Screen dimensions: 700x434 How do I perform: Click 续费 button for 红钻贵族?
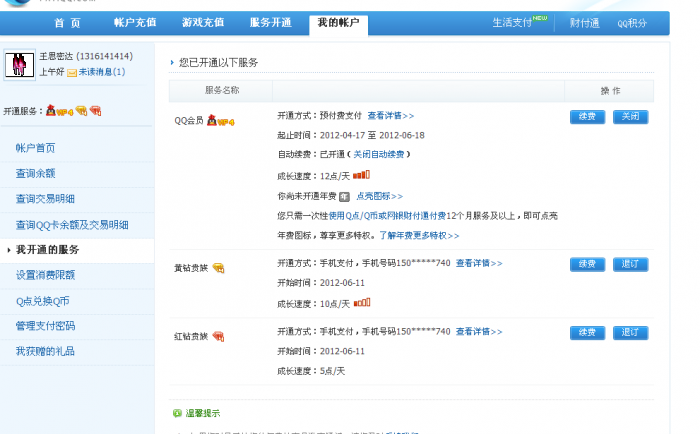(x=587, y=333)
